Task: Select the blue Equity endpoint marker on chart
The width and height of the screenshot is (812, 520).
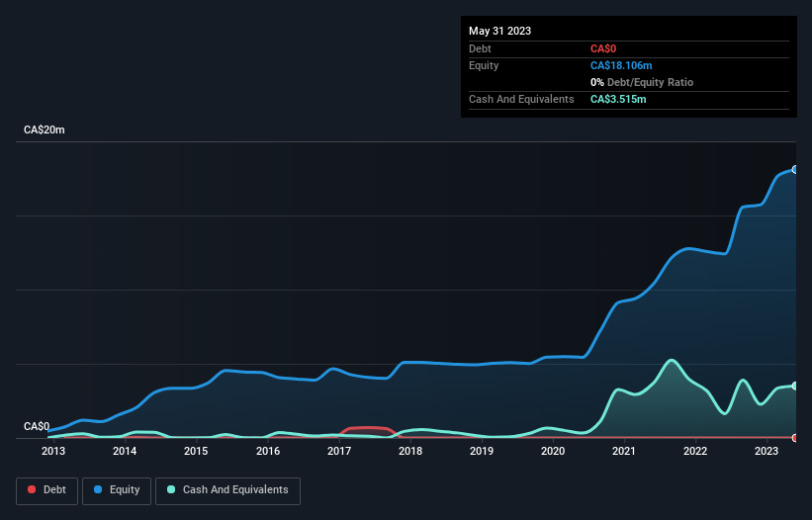Action: [795, 170]
